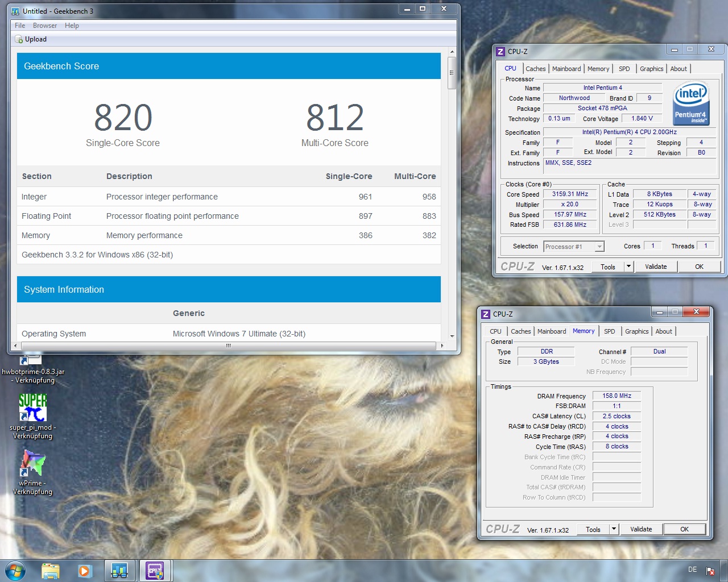Switch to Mainboard tab in upper CPU-Z
This screenshot has width=728, height=582.
pyautogui.click(x=566, y=69)
